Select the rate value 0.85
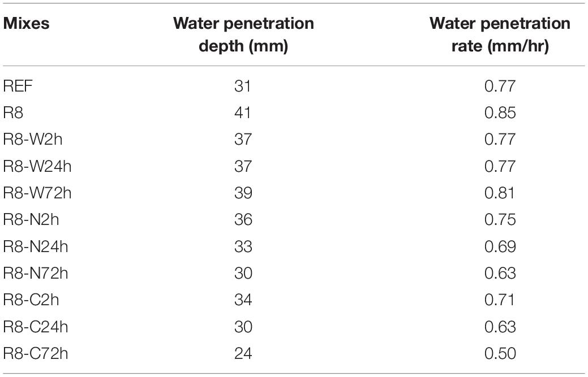588x377 pixels. (x=500, y=112)
